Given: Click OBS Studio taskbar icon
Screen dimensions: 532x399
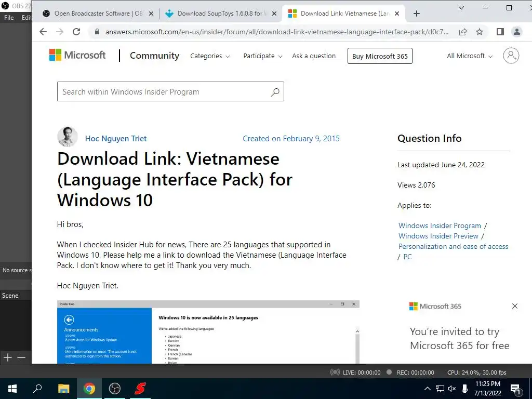Looking at the screenshot, I should coord(115,389).
